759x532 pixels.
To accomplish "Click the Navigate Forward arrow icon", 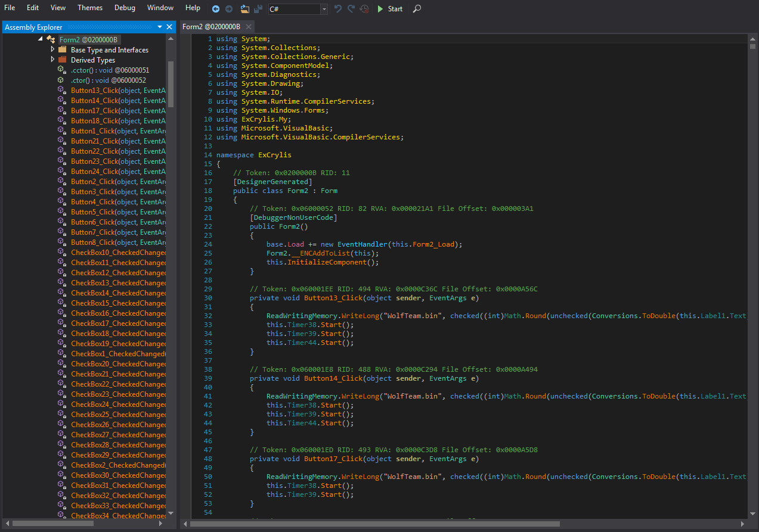I will (x=229, y=9).
